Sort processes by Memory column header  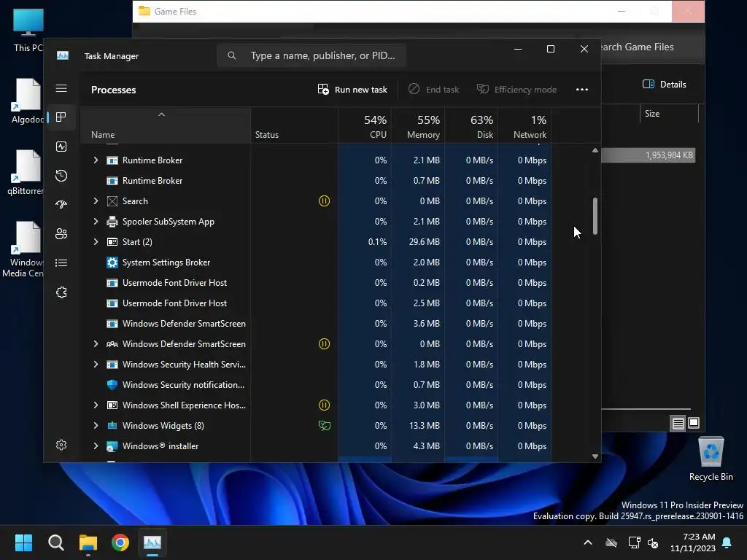[418, 125]
